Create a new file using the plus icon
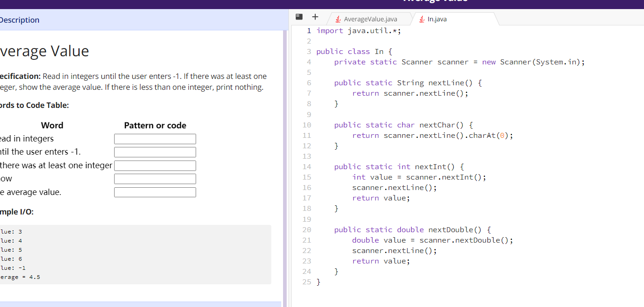The image size is (644, 307). tap(315, 17)
